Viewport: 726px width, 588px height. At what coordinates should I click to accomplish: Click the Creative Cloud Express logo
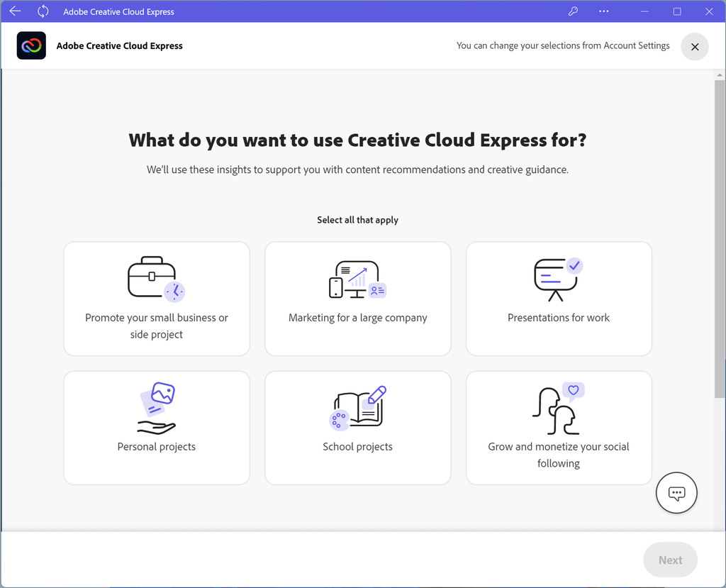pos(31,45)
